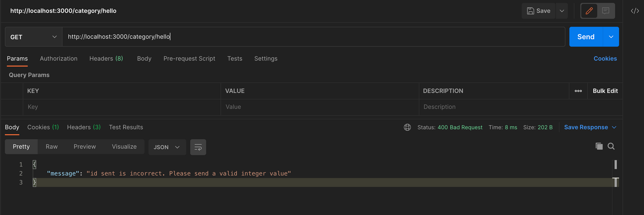Image resolution: width=644 pixels, height=215 pixels.
Task: Expand the JSON format dropdown
Action: pos(167,147)
